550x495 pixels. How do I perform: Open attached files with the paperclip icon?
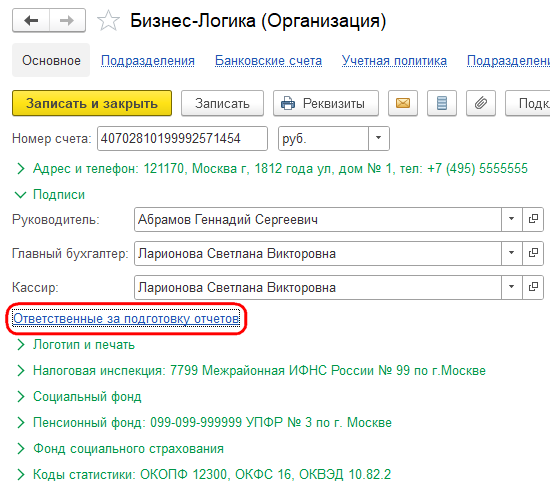click(x=481, y=103)
